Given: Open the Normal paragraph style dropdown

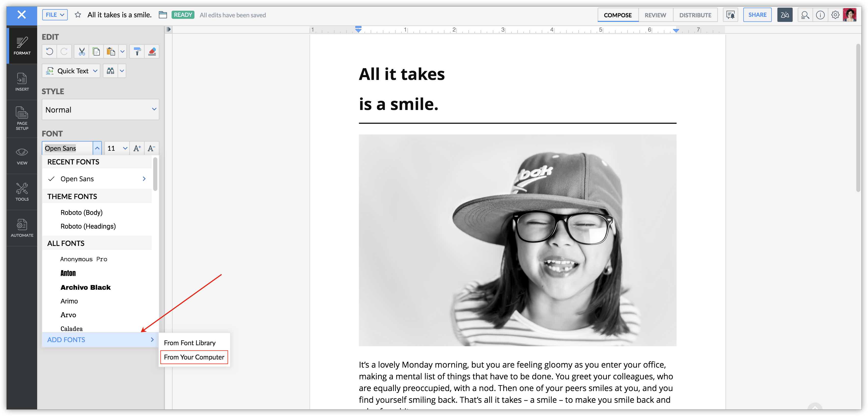Looking at the screenshot, I should (100, 109).
